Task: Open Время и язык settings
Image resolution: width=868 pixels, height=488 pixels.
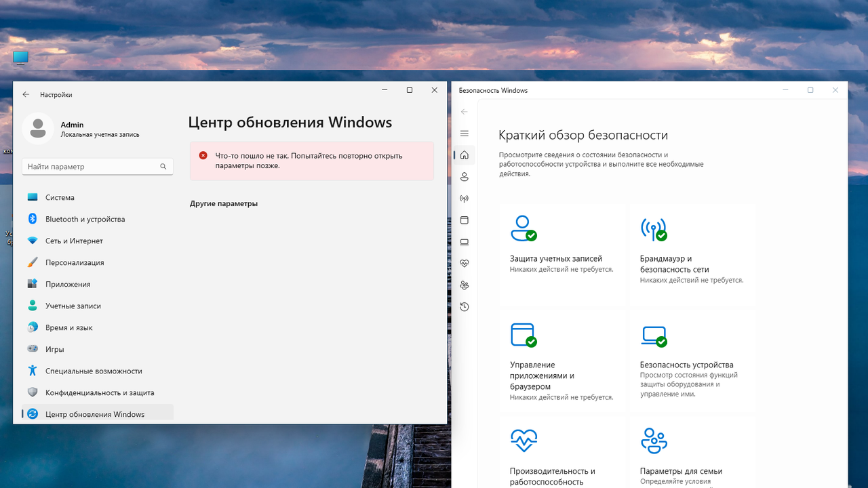Action: [x=98, y=327]
